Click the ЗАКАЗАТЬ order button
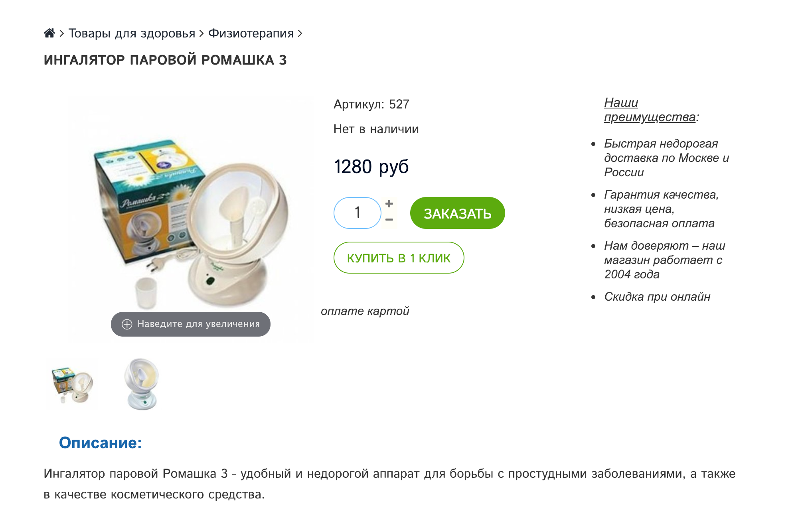The width and height of the screenshot is (798, 532). [x=457, y=213]
